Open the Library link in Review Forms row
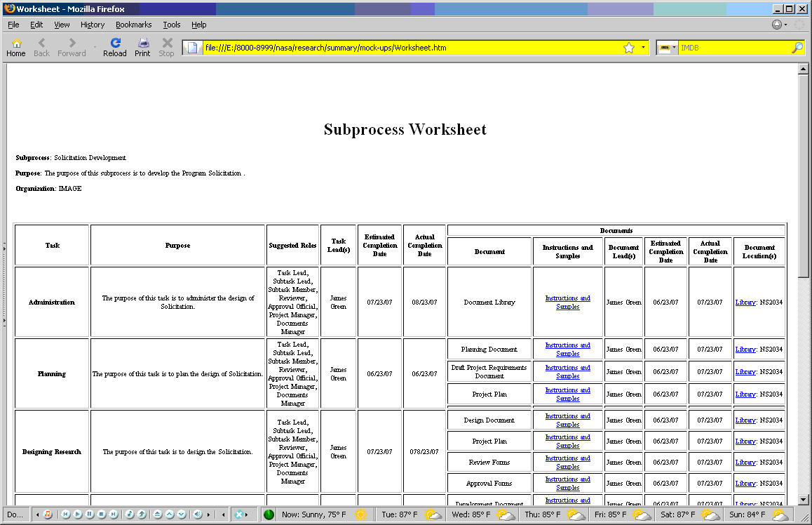 tap(745, 463)
